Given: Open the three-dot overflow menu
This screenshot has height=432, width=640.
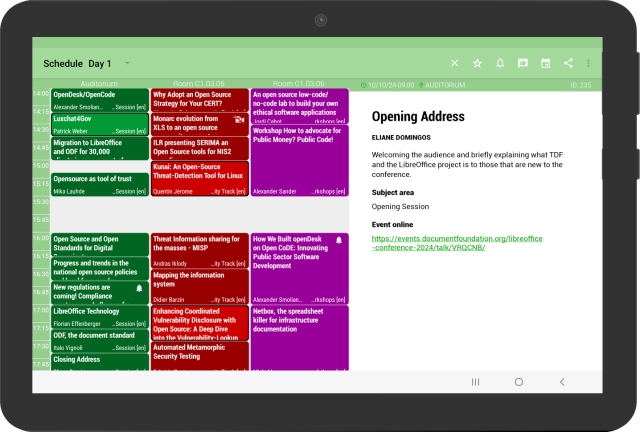Looking at the screenshot, I should (588, 63).
